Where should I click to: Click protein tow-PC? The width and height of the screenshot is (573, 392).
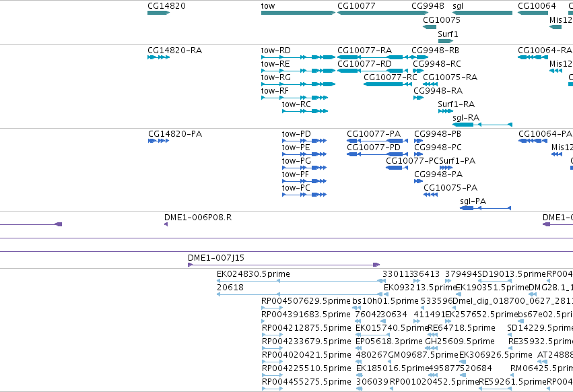tap(304, 195)
